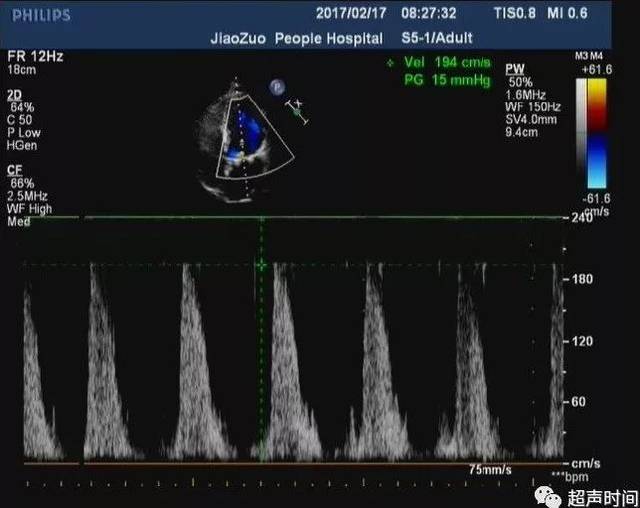Click the C 50 compression value
This screenshot has width=640, height=508.
[x=20, y=120]
